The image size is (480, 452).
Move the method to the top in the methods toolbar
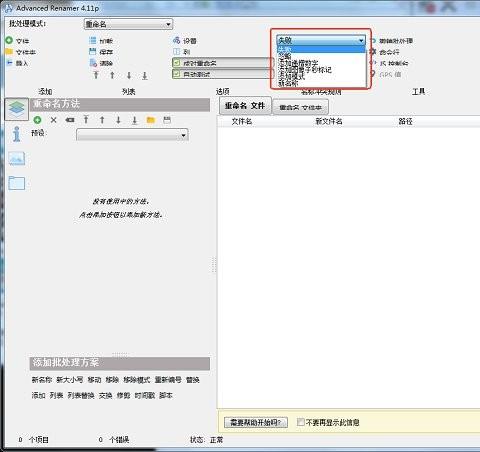tap(86, 120)
